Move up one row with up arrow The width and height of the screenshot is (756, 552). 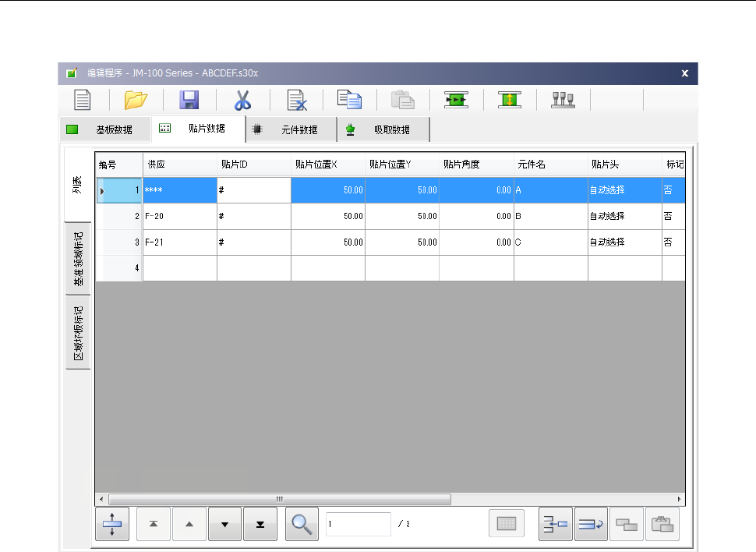point(189,524)
